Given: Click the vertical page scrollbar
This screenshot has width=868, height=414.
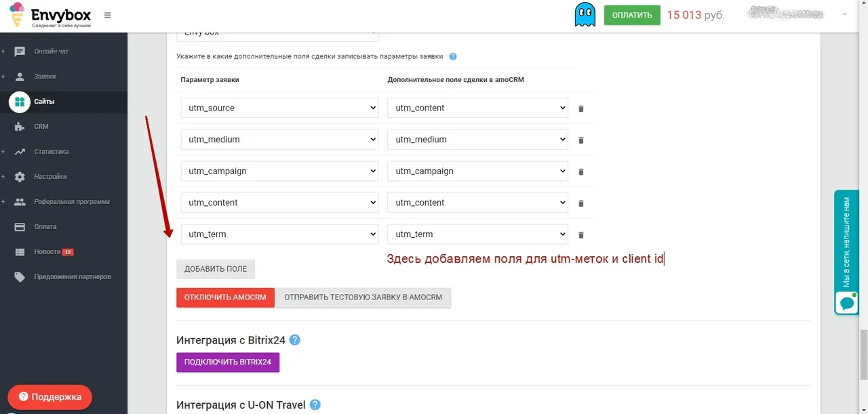Looking at the screenshot, I should pyautogui.click(x=863, y=354).
